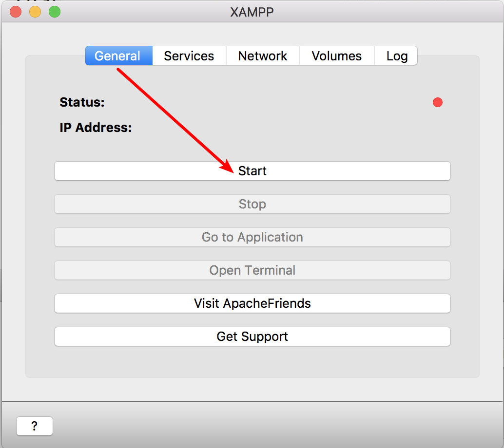Select the Network tab
Screen dimensions: 504x448
point(263,56)
